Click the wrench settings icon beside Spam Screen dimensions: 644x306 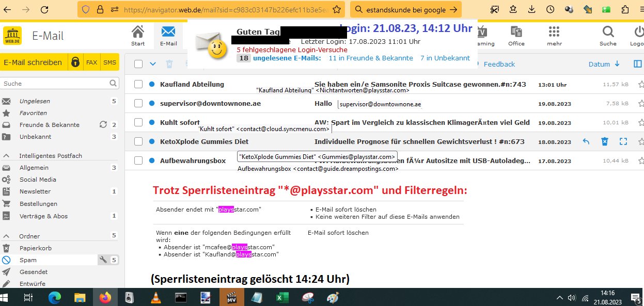[103, 260]
